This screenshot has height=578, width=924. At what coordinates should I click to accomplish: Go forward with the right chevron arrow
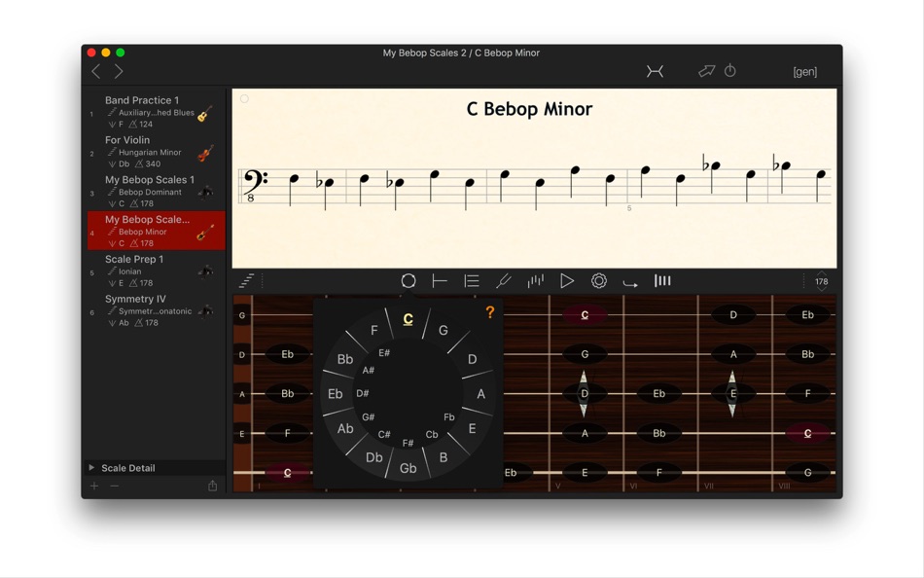coord(119,71)
